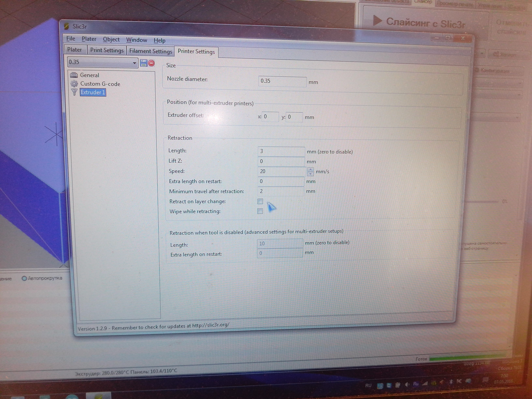The height and width of the screenshot is (399, 532).
Task: Switch to the Filament Settings tab
Action: click(151, 51)
